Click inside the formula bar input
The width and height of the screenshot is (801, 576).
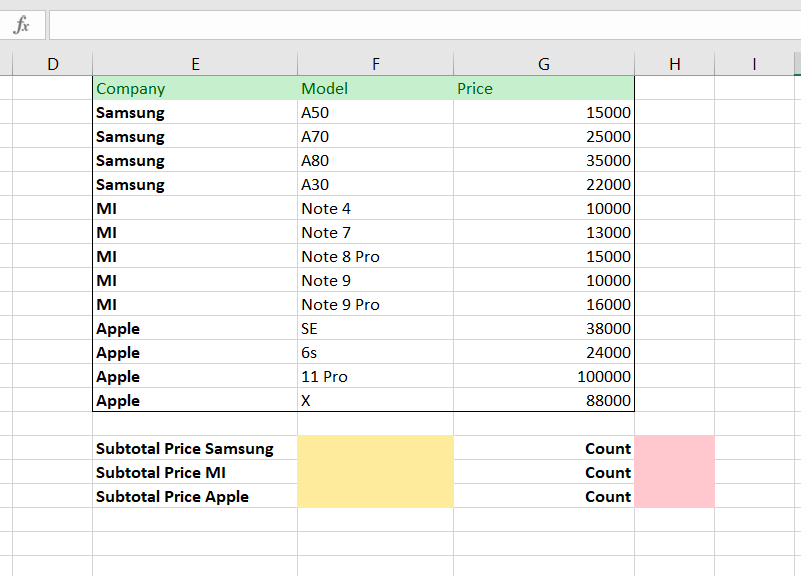pyautogui.click(x=425, y=25)
